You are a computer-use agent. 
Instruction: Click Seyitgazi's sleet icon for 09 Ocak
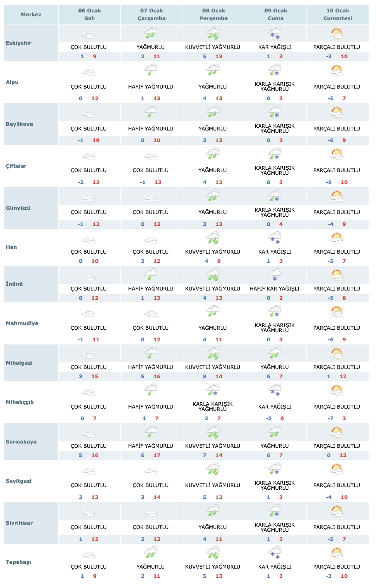275,470
